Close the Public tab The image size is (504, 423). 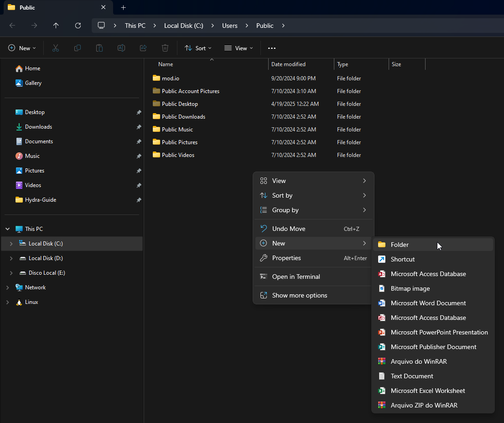click(x=103, y=7)
